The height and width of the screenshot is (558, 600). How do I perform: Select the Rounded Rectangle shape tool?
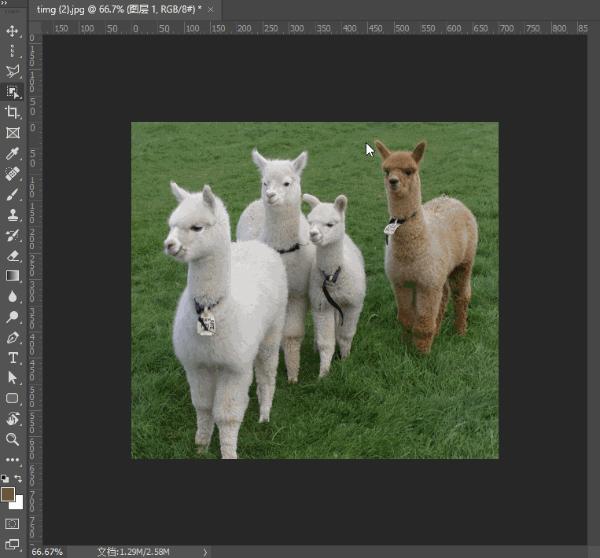pos(12,398)
